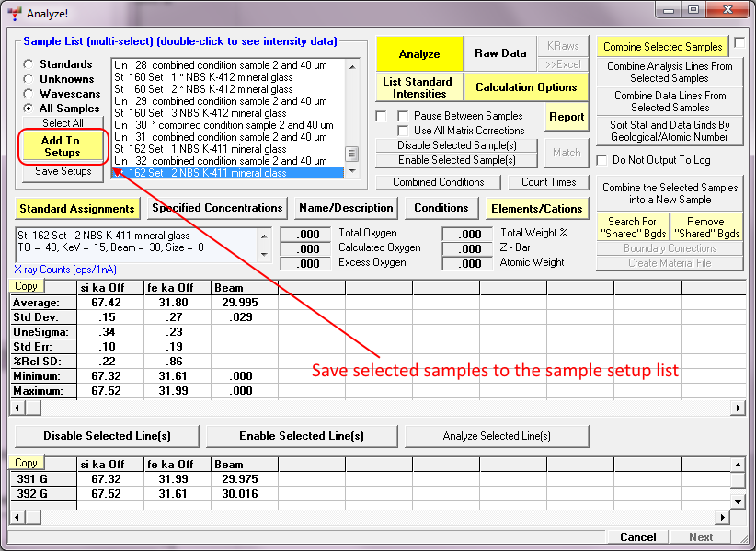
Task: Select the Standards radio button
Action: [x=29, y=64]
